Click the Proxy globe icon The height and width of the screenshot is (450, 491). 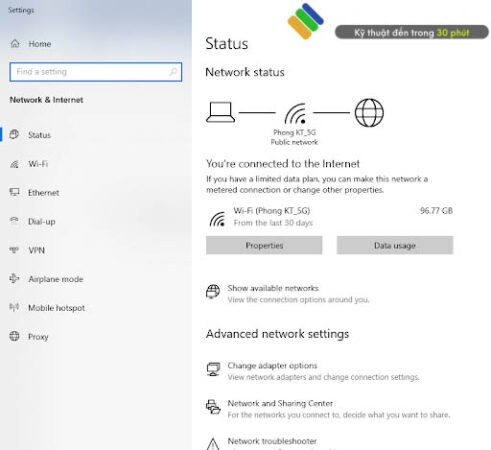[x=14, y=336]
